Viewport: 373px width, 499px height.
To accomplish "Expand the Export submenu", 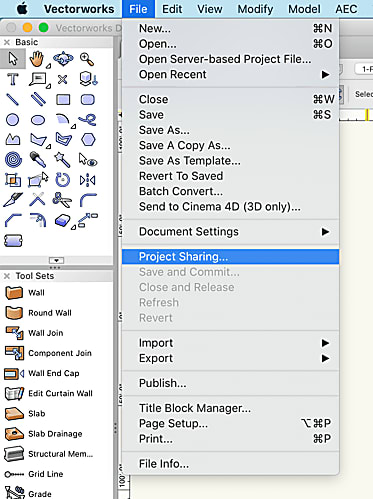I will tap(231, 358).
